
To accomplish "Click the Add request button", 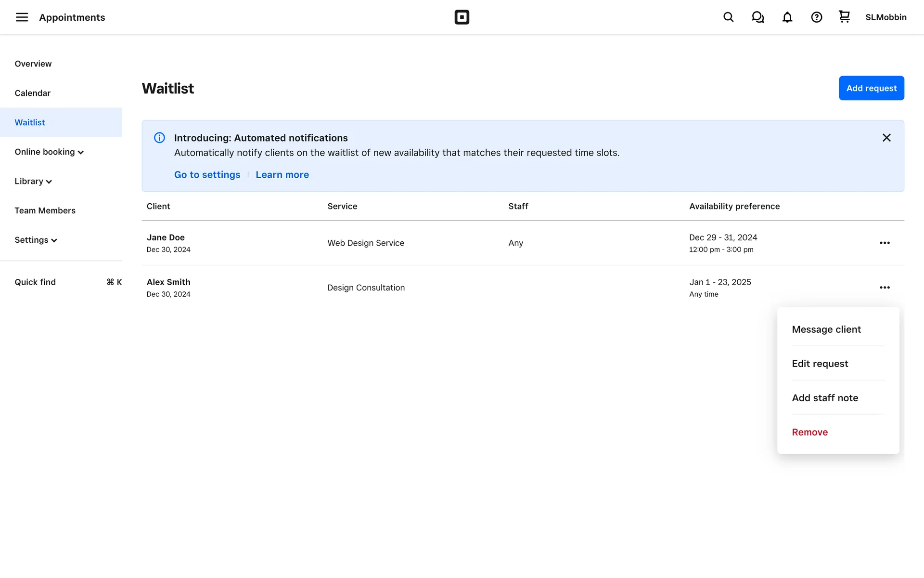I will tap(871, 88).
